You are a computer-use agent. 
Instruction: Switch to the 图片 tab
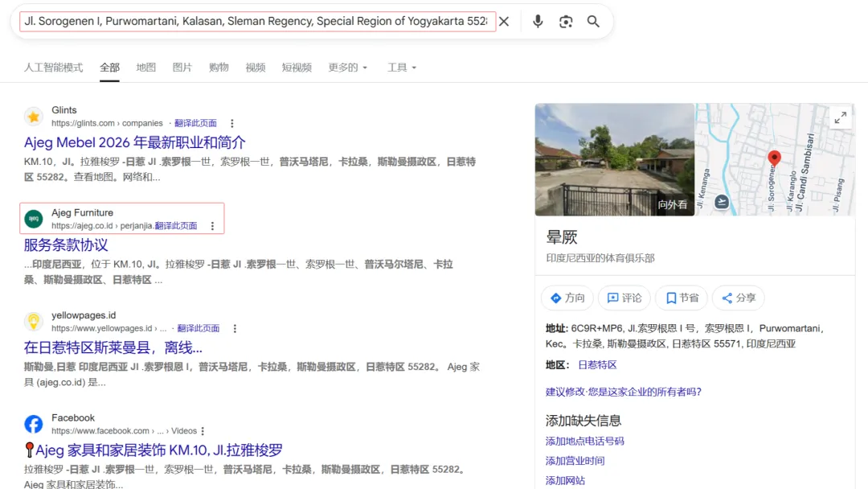(x=182, y=68)
